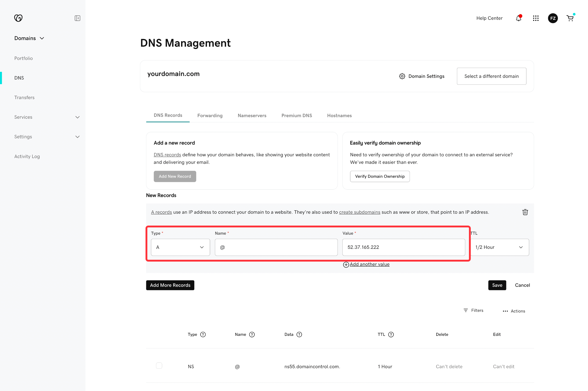Open the notifications bell
The width and height of the screenshot is (588, 391).
pyautogui.click(x=518, y=18)
